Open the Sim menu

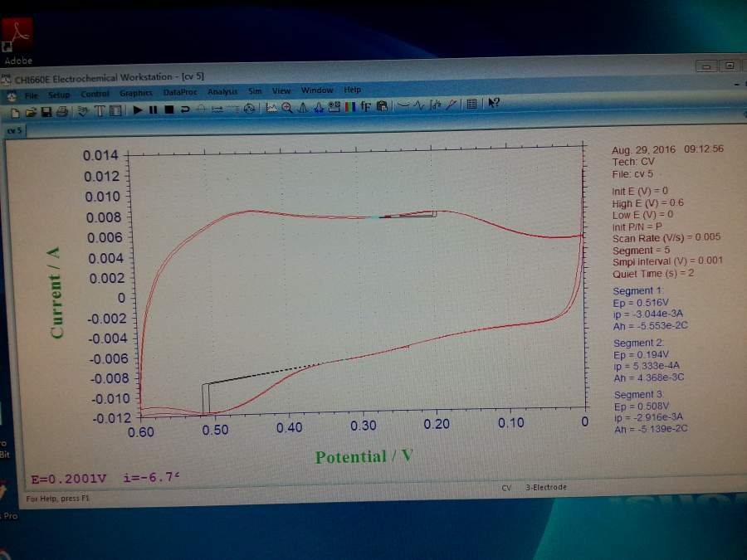click(x=255, y=90)
